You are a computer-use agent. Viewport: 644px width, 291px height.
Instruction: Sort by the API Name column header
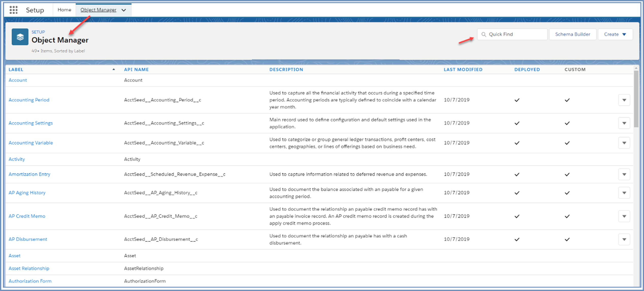click(136, 70)
